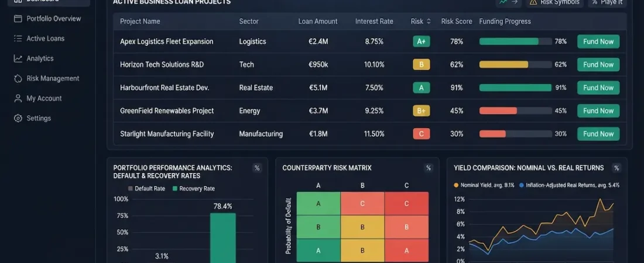Viewport: 644px width, 263px height.
Task: Click the 3.1% default rate label
Action: coord(162,257)
